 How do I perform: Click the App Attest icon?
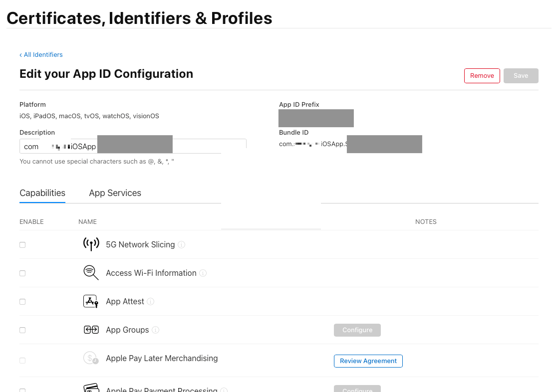click(91, 301)
